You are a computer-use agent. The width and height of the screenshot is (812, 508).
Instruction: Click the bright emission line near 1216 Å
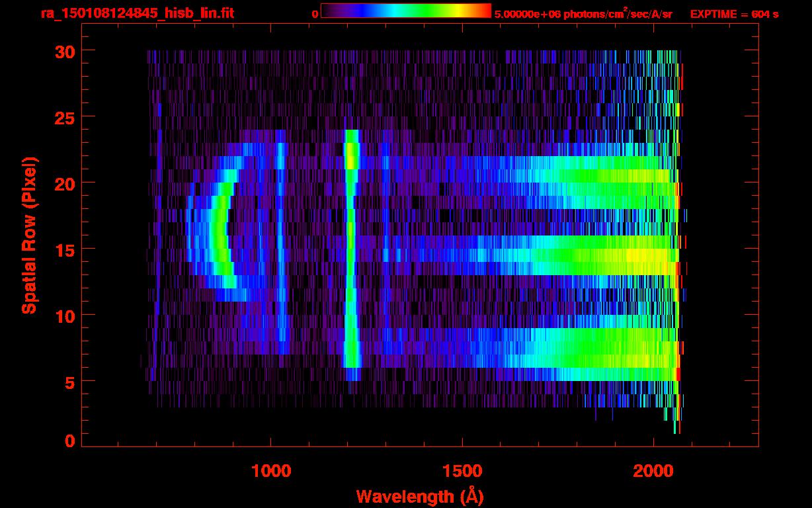(351, 255)
